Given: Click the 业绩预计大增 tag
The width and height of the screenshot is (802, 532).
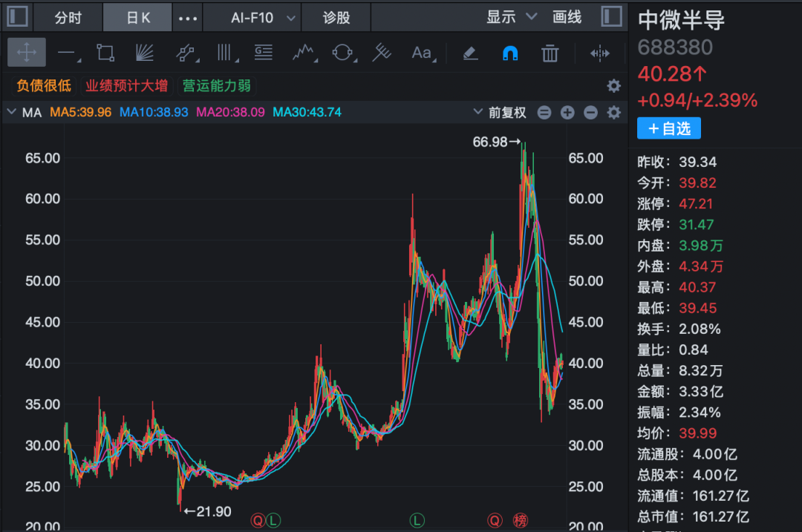Looking at the screenshot, I should click(x=126, y=85).
